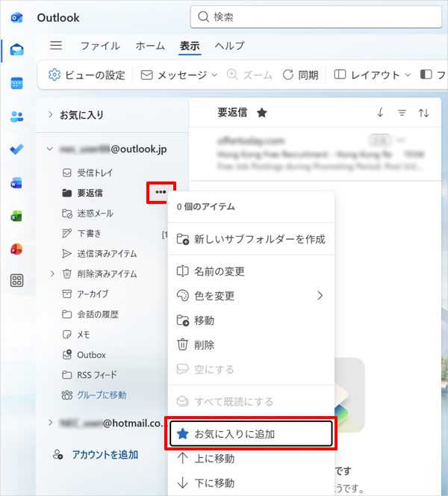Open the メッセージ dropdown
The width and height of the screenshot is (448, 496).
(179, 75)
